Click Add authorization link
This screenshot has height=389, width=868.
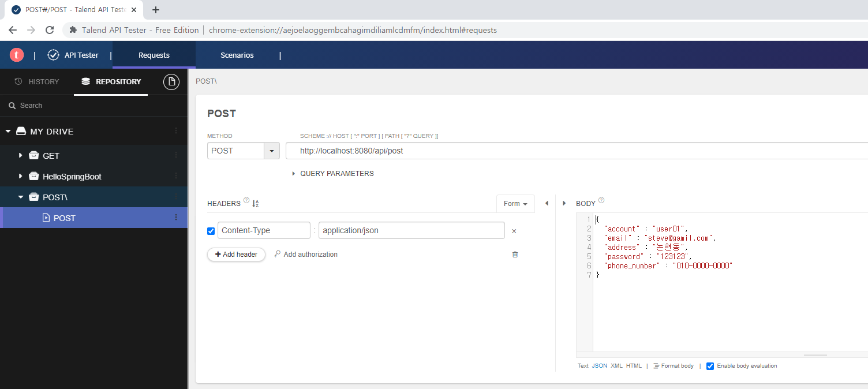tap(306, 255)
